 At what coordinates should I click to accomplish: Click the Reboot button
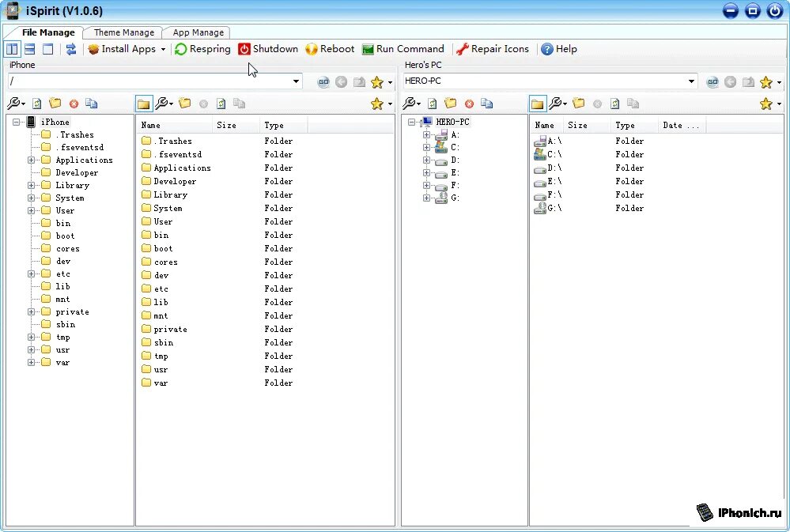click(330, 49)
